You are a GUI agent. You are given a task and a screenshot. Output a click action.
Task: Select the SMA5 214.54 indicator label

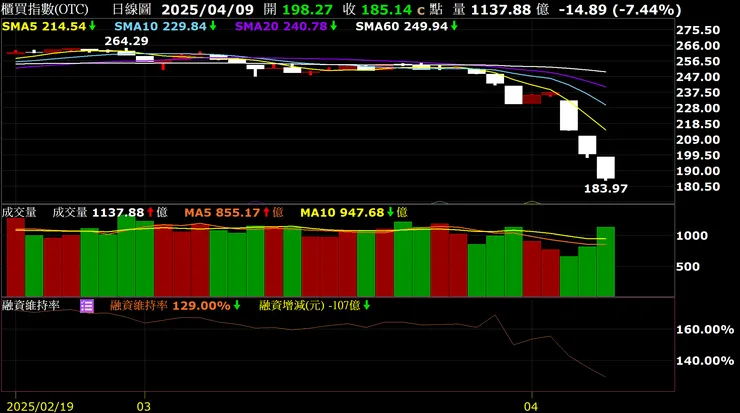click(x=49, y=26)
